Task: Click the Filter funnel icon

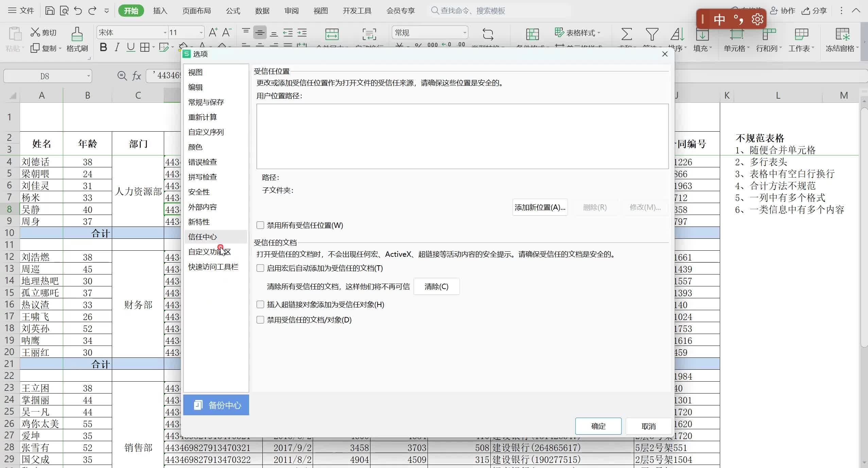Action: click(x=652, y=34)
